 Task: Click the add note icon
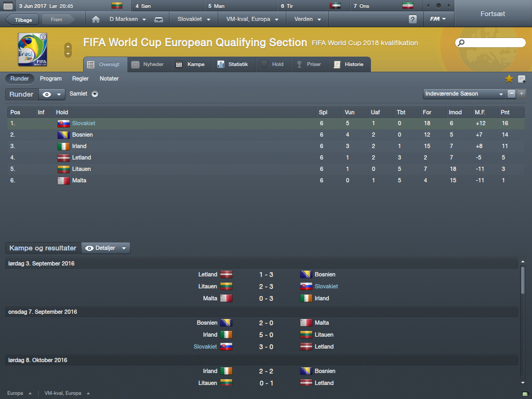point(522,79)
